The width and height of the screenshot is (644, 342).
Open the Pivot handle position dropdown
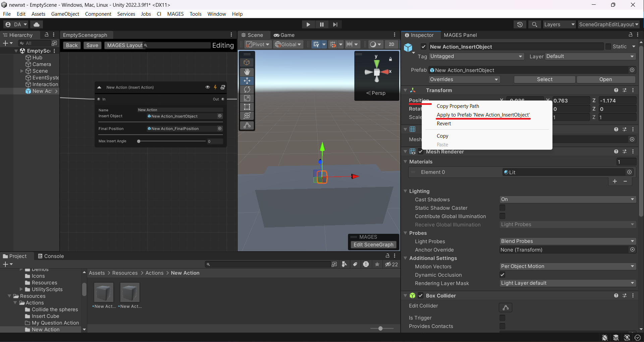click(x=257, y=44)
